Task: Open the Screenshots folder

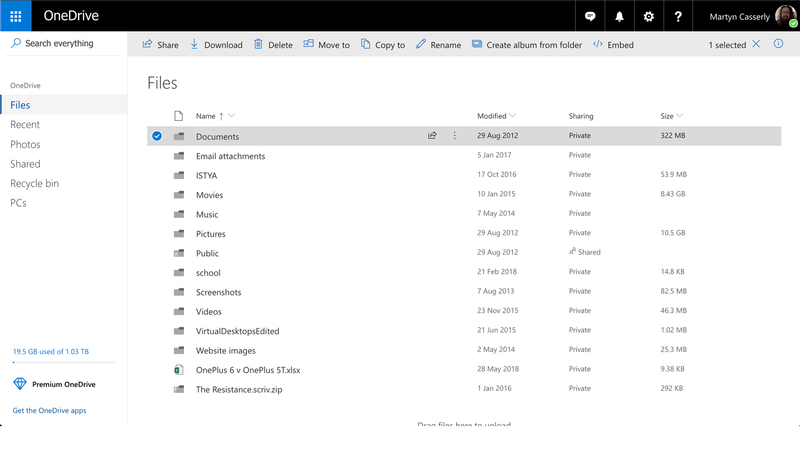Action: coord(218,292)
